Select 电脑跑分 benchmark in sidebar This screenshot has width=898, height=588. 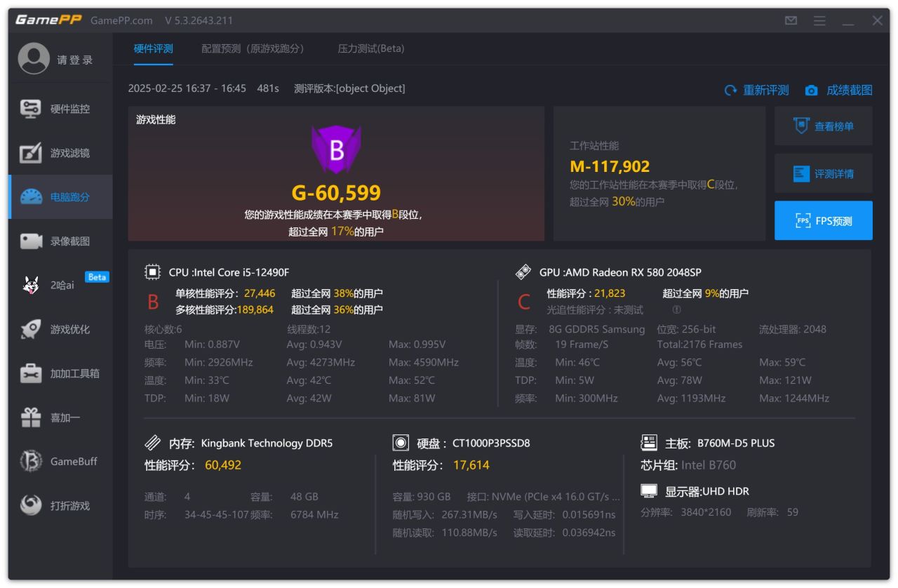coord(60,197)
